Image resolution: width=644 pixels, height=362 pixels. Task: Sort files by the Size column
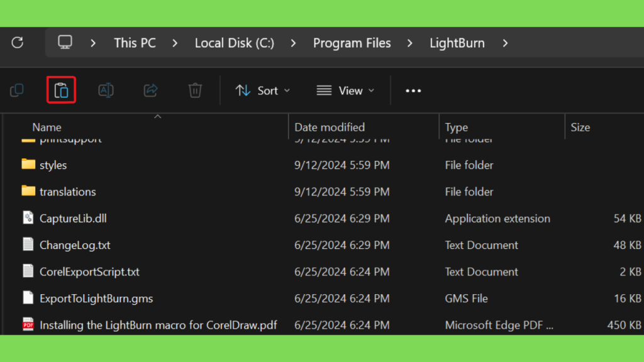point(580,127)
